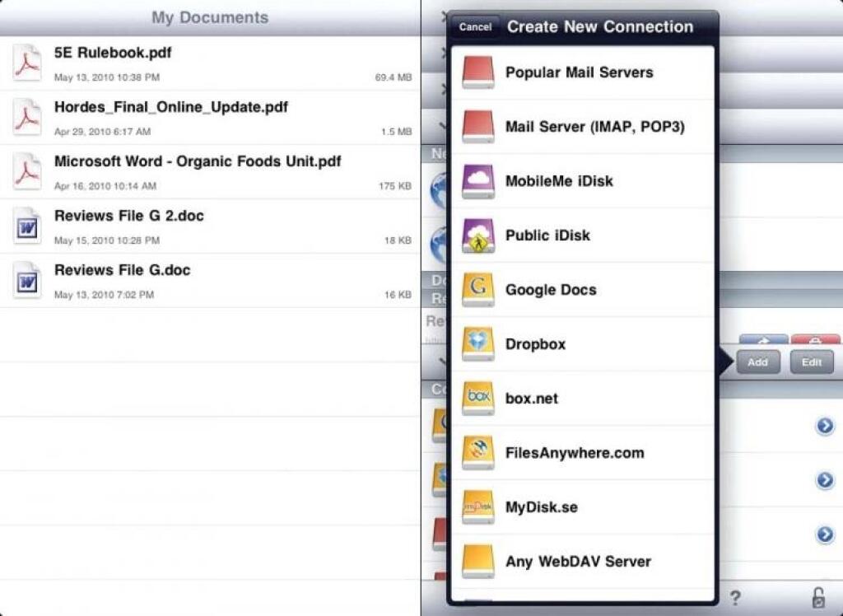The width and height of the screenshot is (843, 616).
Task: Open file name 'Reviews File G.doc'
Action: coord(122,270)
